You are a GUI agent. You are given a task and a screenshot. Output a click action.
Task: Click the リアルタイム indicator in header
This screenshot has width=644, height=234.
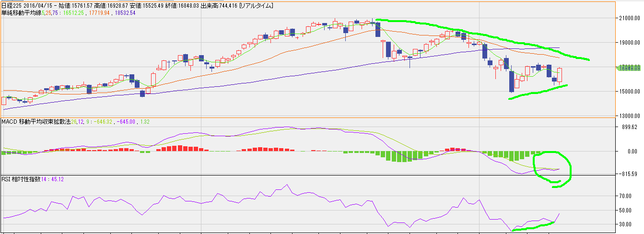click(x=256, y=6)
